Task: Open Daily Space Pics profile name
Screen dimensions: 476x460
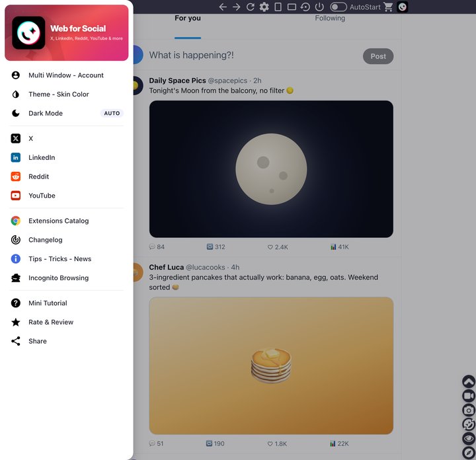Action: coord(177,81)
